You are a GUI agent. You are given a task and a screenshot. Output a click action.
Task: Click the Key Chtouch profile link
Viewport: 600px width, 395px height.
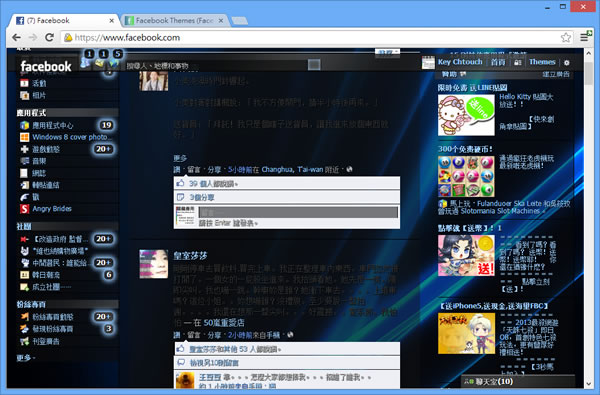click(x=460, y=62)
